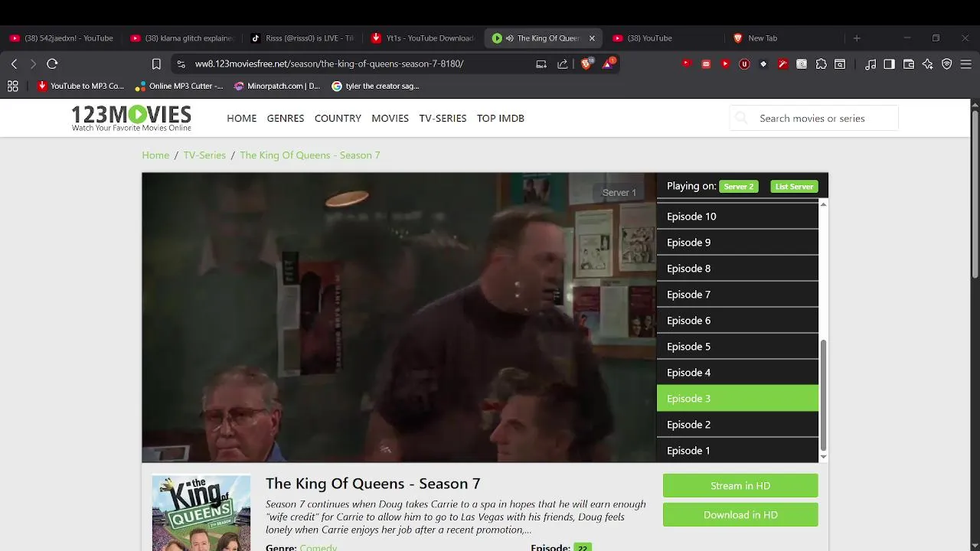
Task: Click the 123Movies logo
Action: coord(131,118)
